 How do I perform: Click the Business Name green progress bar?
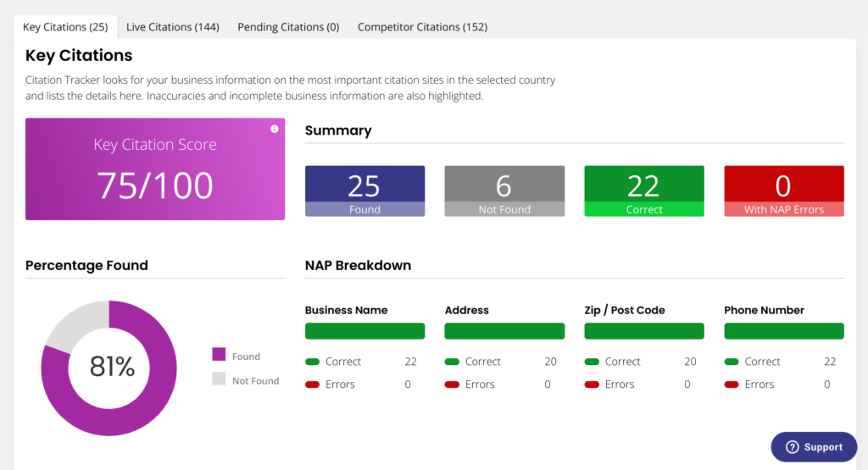point(364,331)
